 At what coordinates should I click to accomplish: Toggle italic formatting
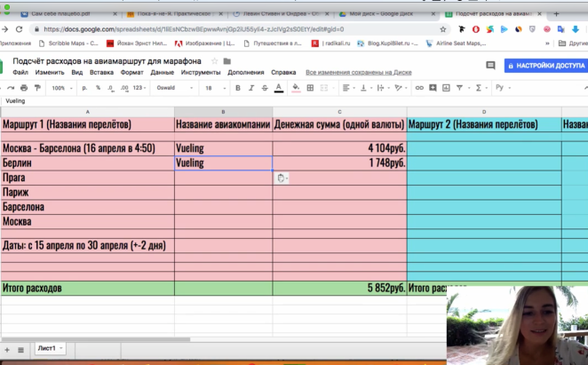click(251, 88)
